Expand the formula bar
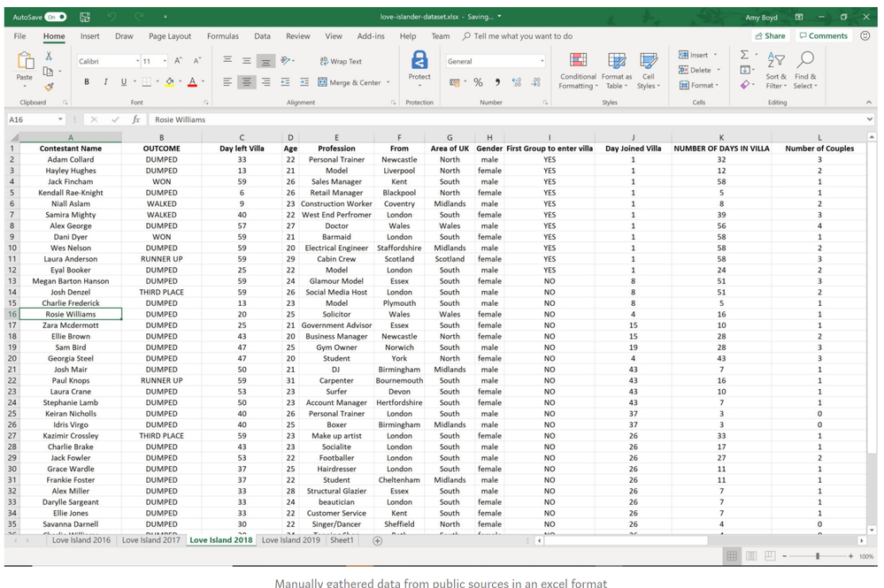Image resolution: width=884 pixels, height=588 pixels. click(x=869, y=119)
